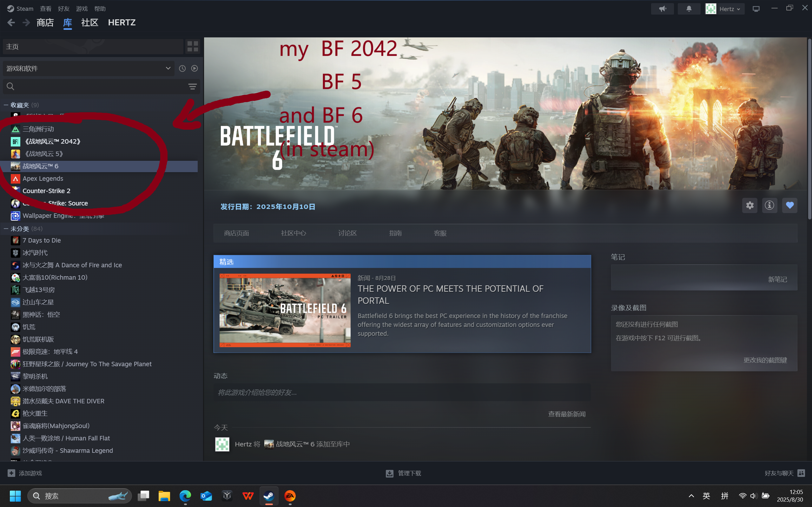This screenshot has height=507, width=812.
Task: Open the 好友 (Friends) menu
Action: pos(63,9)
